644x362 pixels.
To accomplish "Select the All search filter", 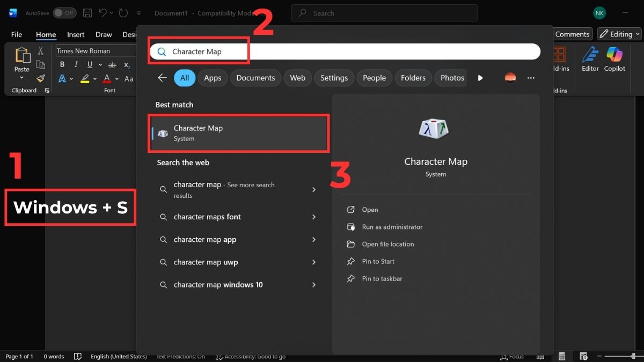I will [185, 78].
